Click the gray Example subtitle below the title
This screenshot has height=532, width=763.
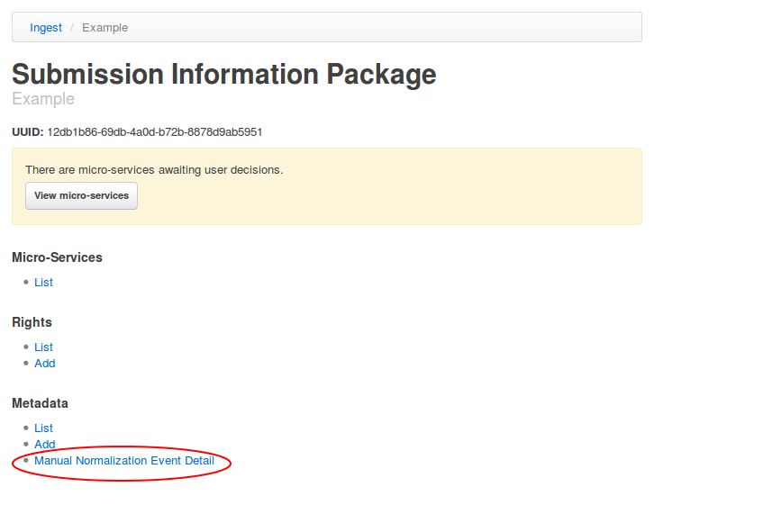pos(43,99)
